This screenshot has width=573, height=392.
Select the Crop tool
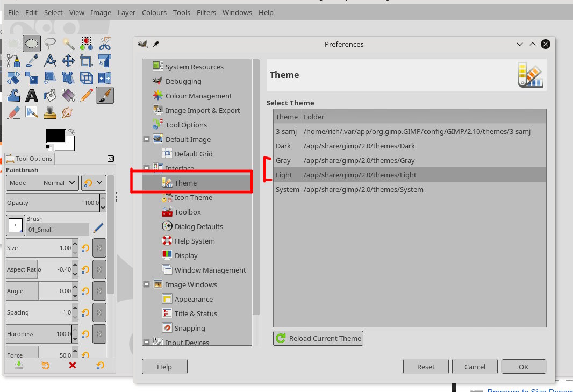click(87, 61)
